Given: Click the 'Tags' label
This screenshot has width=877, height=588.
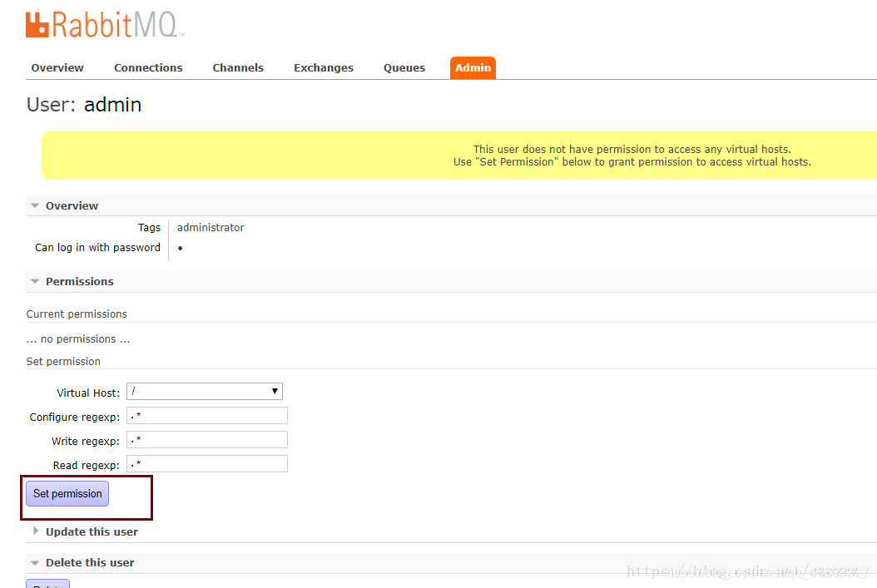Looking at the screenshot, I should [x=149, y=228].
